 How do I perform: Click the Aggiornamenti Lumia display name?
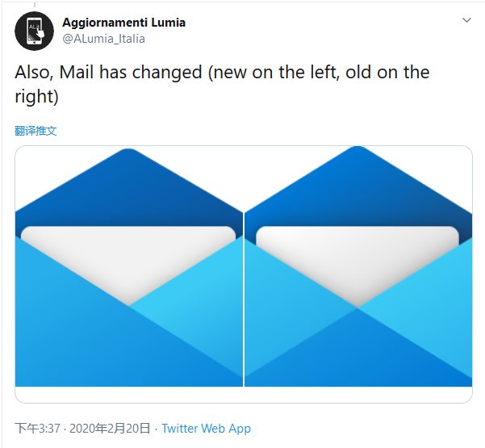pyautogui.click(x=123, y=23)
